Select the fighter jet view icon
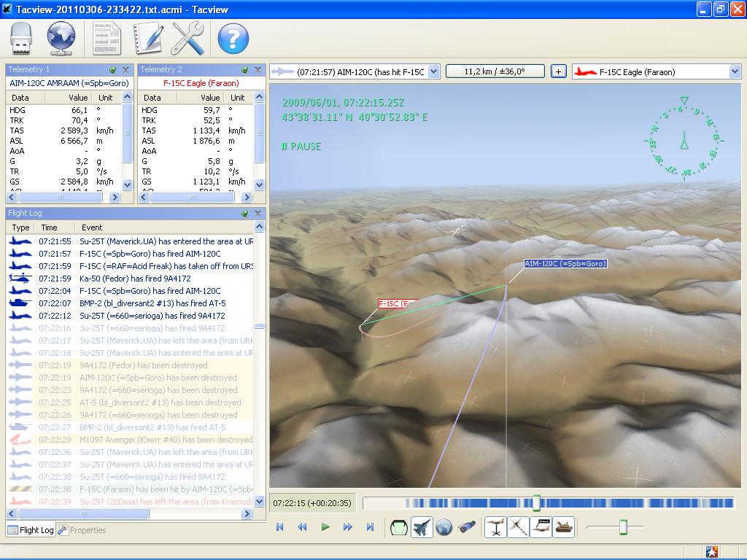 (421, 527)
